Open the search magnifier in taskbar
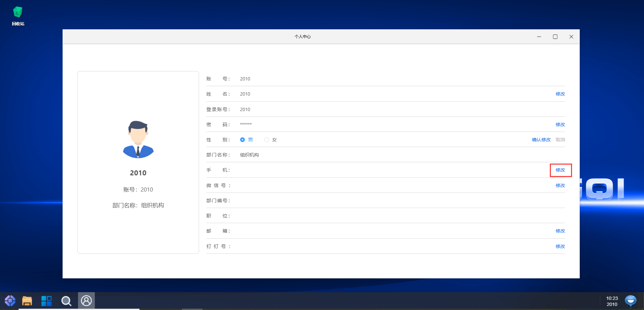Screen dimensions: 644x310 click(x=66, y=301)
